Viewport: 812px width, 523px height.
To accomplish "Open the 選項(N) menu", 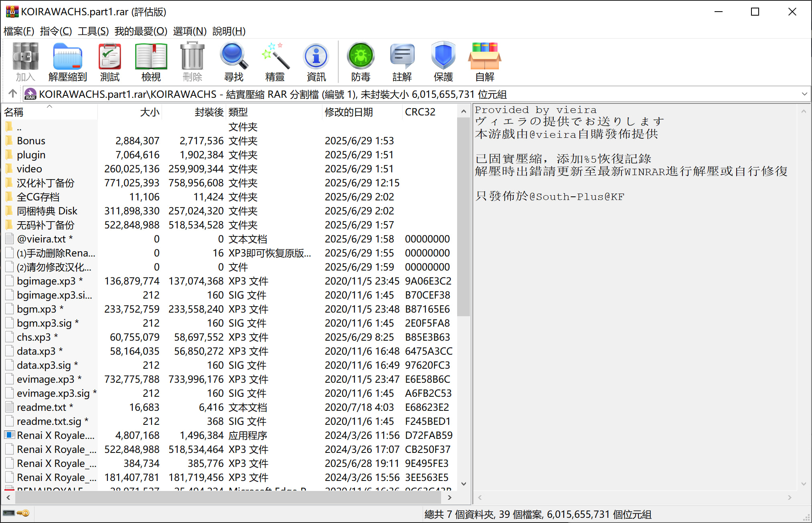I will point(190,31).
